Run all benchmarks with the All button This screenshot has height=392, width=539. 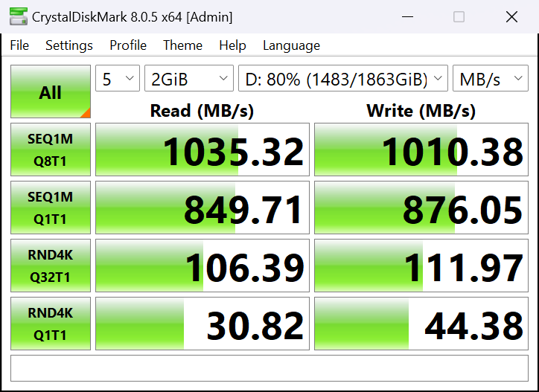[x=51, y=91]
